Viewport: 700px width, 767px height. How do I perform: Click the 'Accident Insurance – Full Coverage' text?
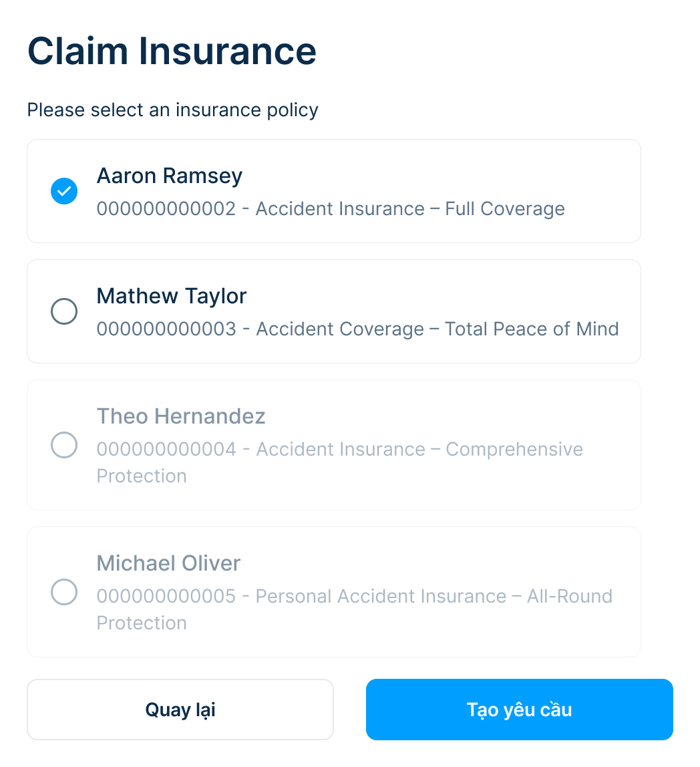pos(410,209)
